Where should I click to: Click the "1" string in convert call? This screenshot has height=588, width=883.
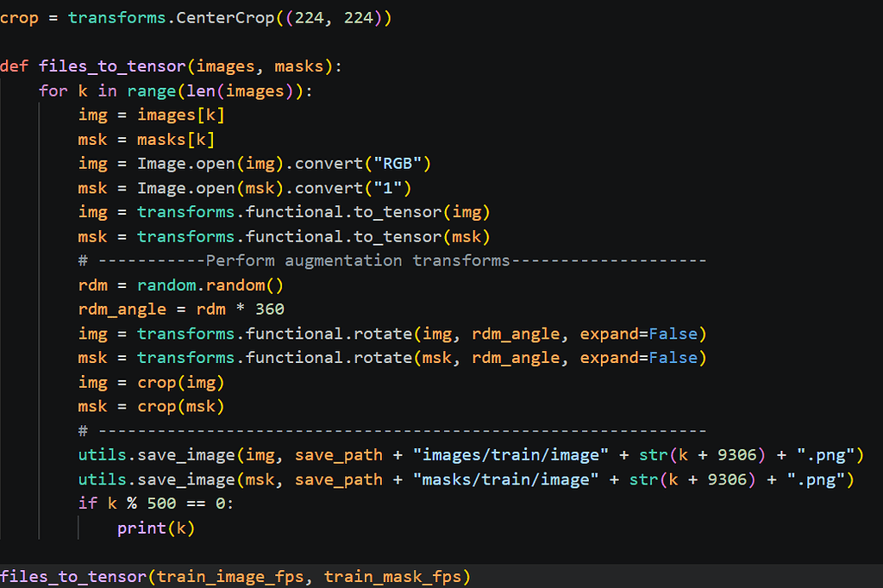(x=387, y=188)
